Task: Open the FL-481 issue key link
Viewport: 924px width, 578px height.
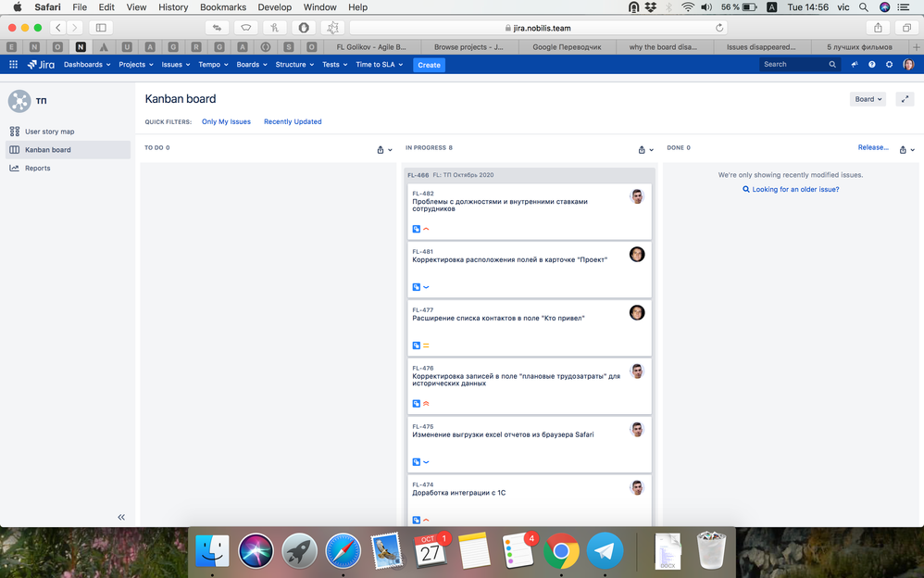Action: click(422, 252)
